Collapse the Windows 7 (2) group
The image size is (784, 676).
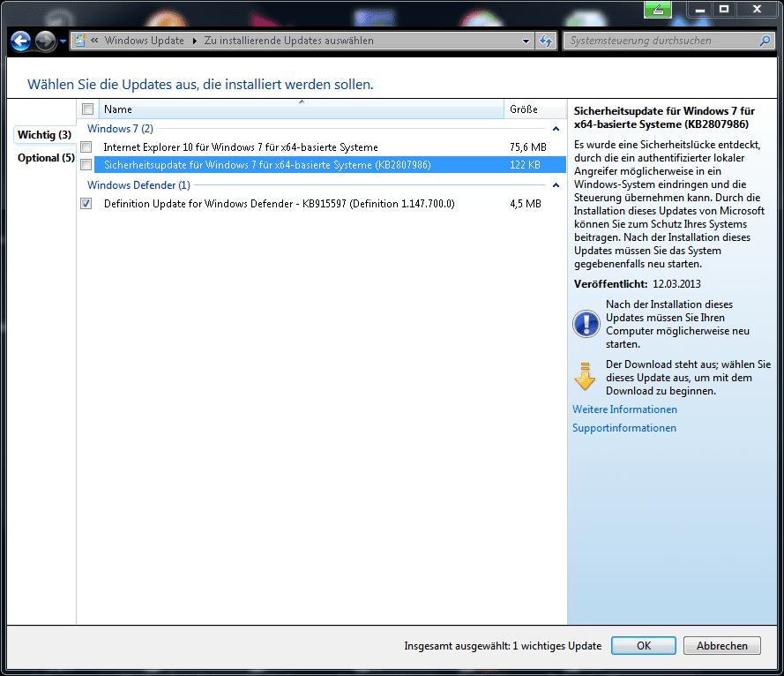coord(556,129)
